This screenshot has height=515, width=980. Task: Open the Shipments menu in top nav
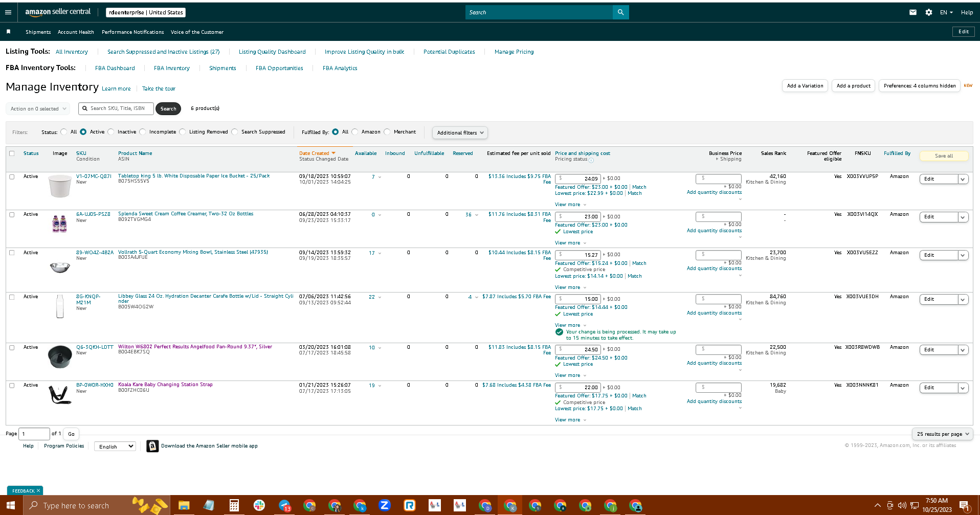tap(38, 32)
